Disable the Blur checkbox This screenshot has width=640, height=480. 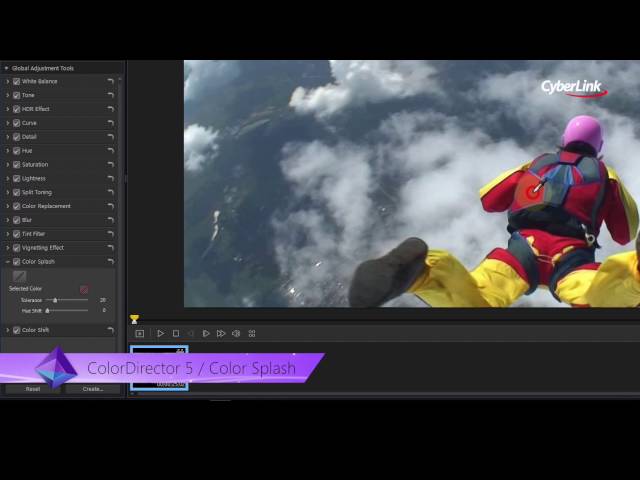pyautogui.click(x=16, y=220)
